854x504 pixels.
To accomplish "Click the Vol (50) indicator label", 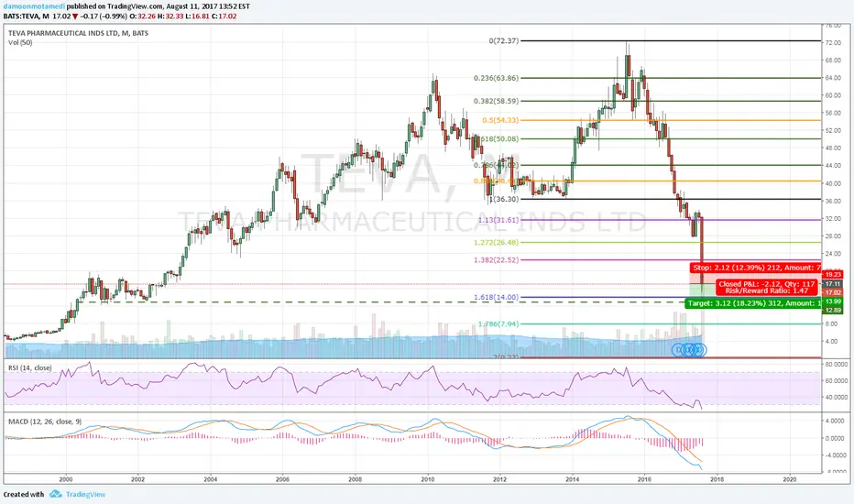I will pyautogui.click(x=20, y=42).
